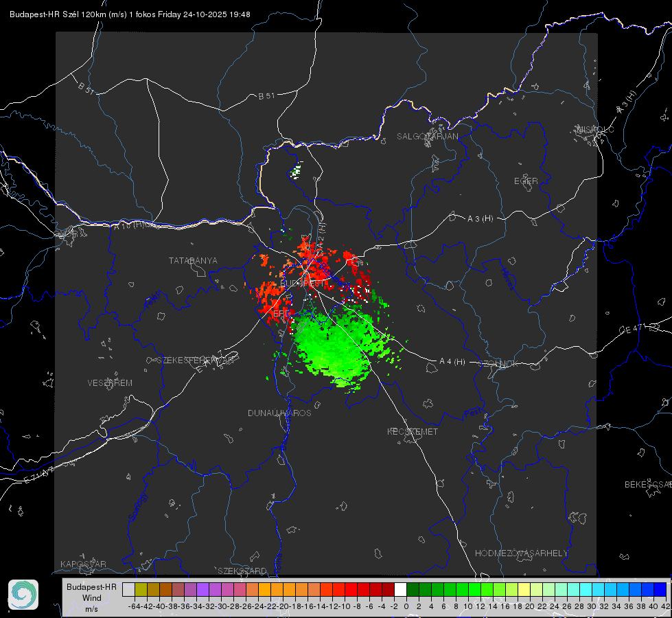
Task: Click the timestamp 'Friday 24-10-2025 19:48'
Action: 204,14
